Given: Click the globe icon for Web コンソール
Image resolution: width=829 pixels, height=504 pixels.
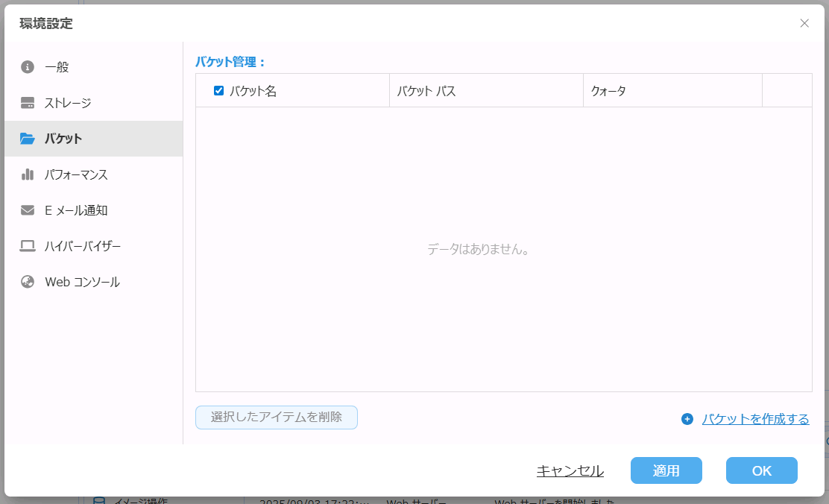Looking at the screenshot, I should pyautogui.click(x=28, y=282).
